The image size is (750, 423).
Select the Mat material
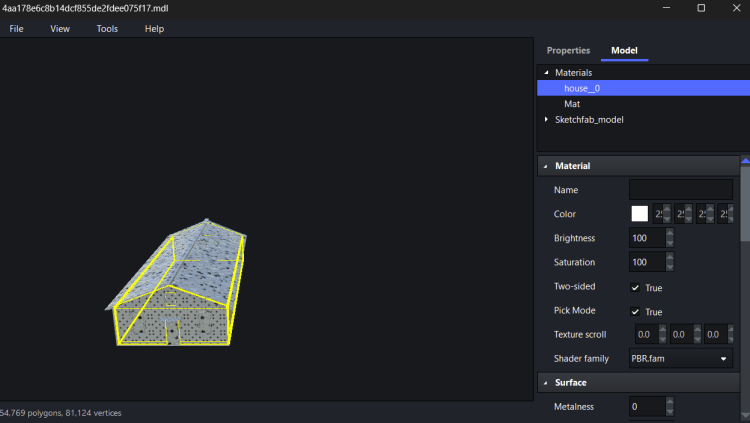click(x=572, y=104)
